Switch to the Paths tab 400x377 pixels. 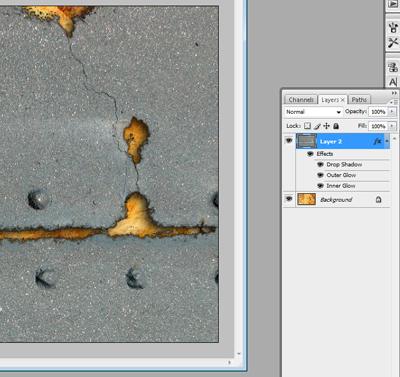click(359, 100)
